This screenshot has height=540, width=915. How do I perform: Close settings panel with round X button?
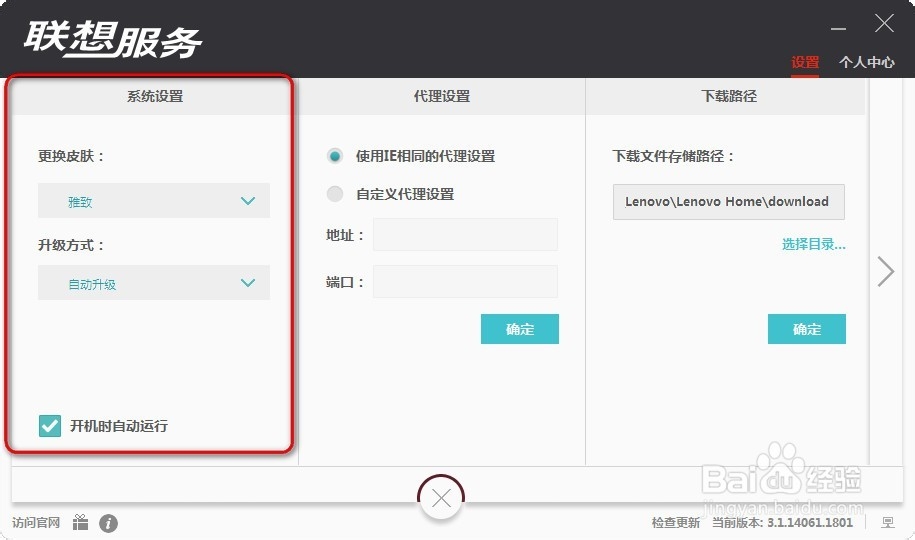[x=441, y=499]
